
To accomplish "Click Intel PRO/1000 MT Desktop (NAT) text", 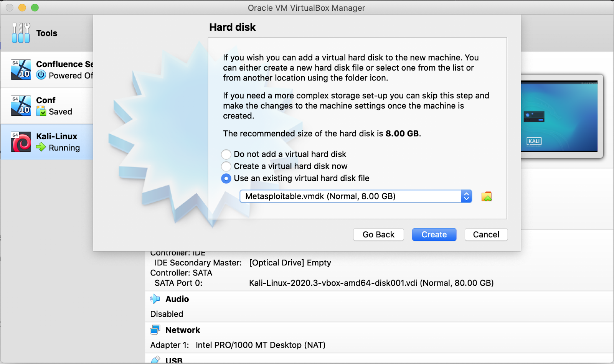I will tap(261, 345).
